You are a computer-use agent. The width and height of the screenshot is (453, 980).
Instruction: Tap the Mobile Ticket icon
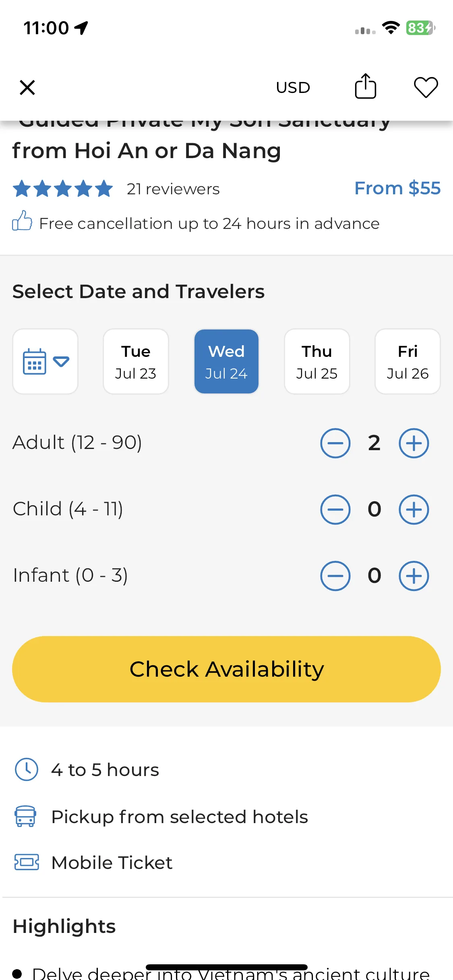(27, 862)
